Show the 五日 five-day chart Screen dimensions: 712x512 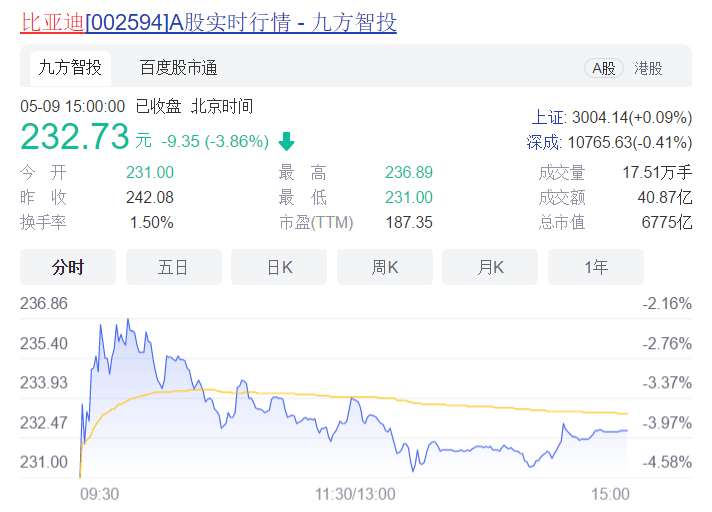[x=173, y=267]
